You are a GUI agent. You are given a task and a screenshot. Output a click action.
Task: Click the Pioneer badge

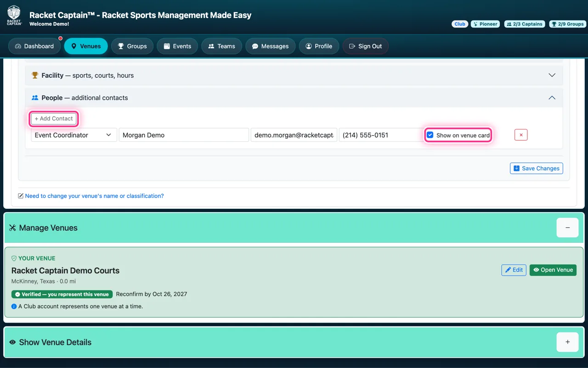[x=485, y=24]
